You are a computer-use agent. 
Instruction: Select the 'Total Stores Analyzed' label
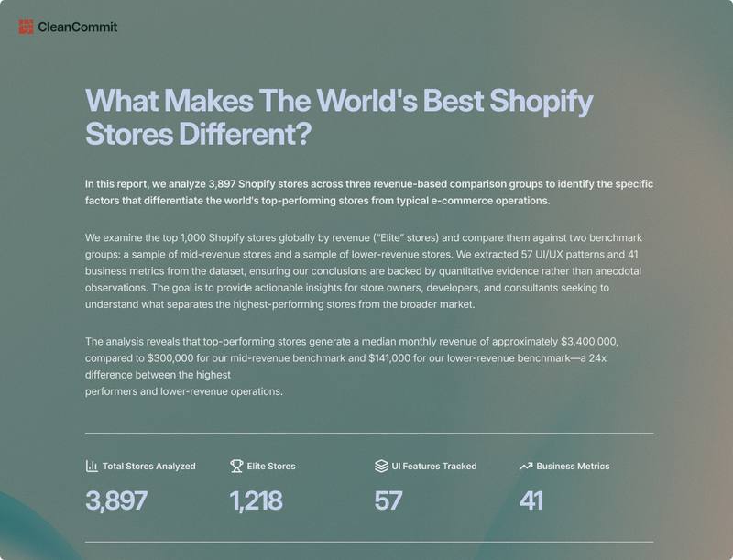148,466
